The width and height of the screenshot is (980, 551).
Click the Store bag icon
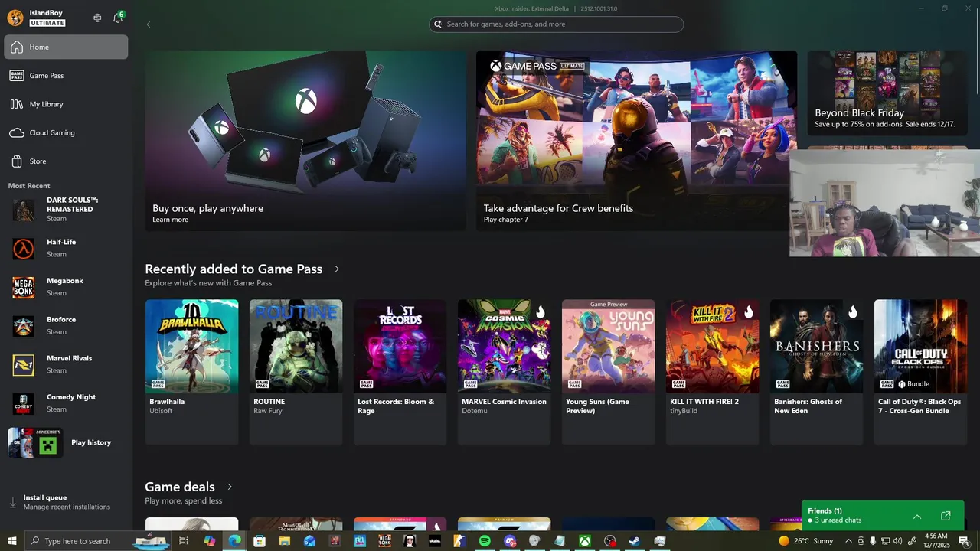pos(17,161)
